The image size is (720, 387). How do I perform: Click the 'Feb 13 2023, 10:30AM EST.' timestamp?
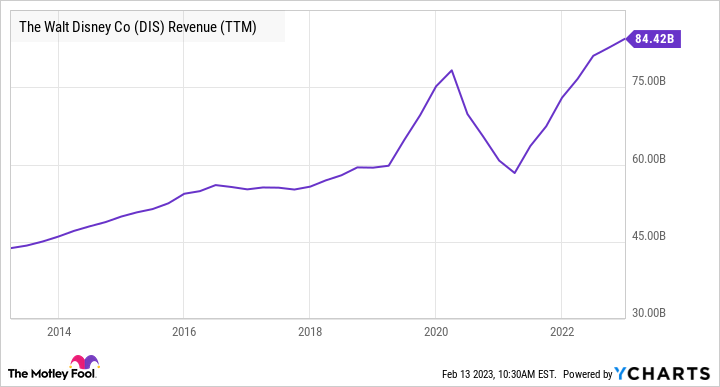pos(499,374)
